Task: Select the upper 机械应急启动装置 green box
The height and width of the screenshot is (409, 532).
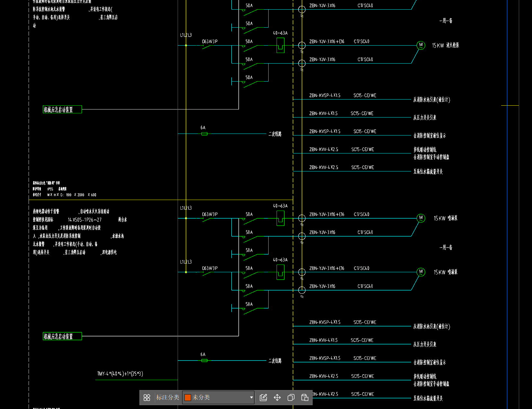Action: point(62,109)
